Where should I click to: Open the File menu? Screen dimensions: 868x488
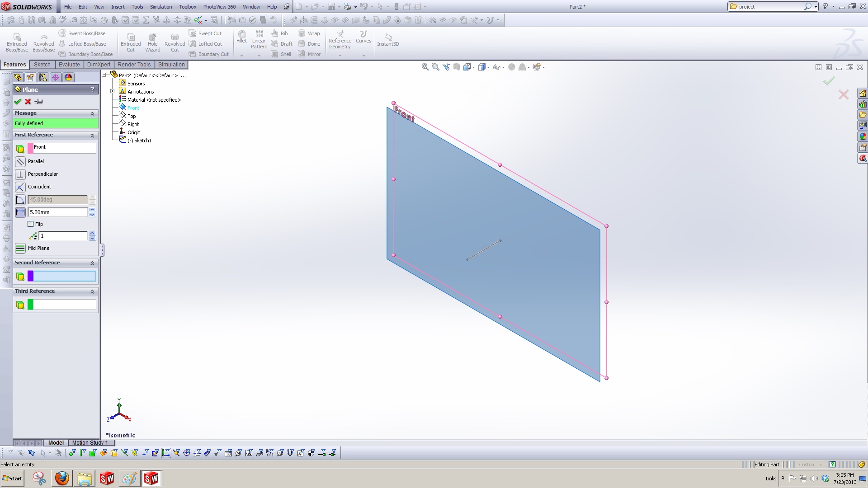pos(68,7)
